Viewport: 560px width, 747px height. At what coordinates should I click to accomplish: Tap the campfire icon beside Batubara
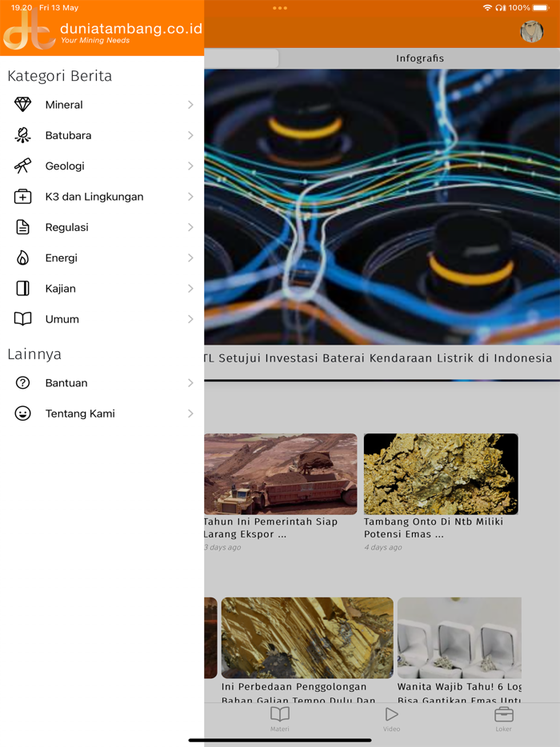pos(22,135)
